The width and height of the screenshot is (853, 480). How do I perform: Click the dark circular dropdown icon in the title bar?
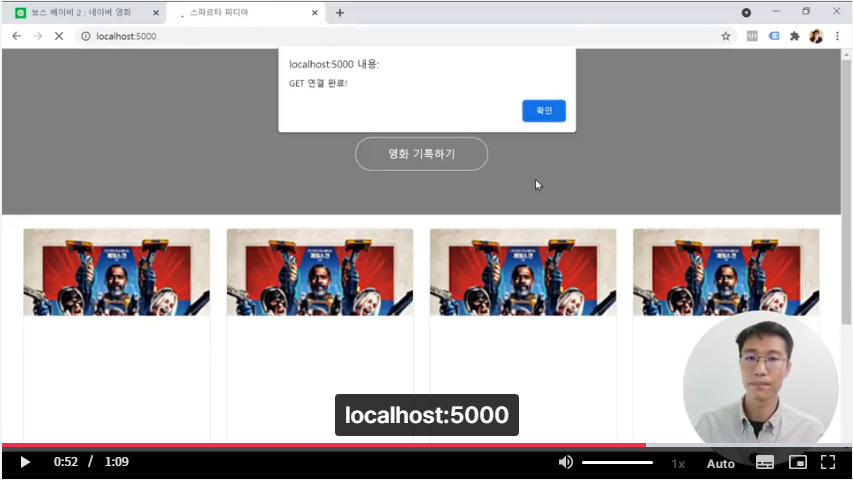click(x=746, y=13)
